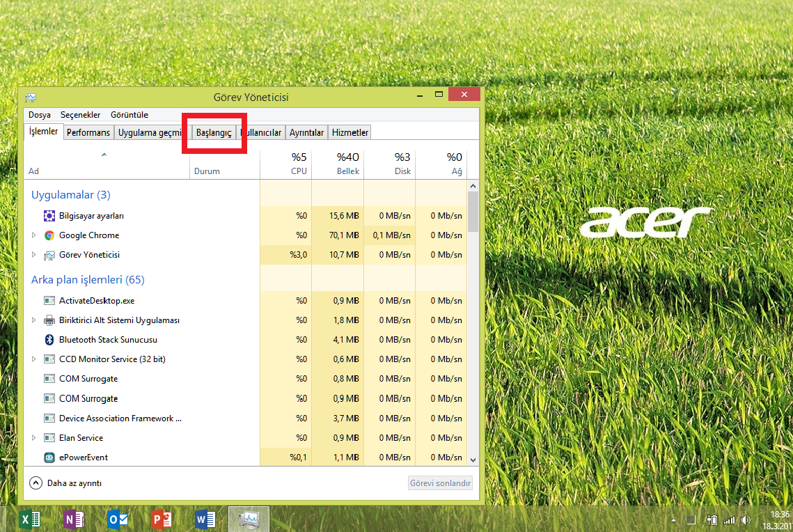Image resolution: width=793 pixels, height=532 pixels.
Task: Click the 70,1 MB memory value for Chrome
Action: coord(344,235)
